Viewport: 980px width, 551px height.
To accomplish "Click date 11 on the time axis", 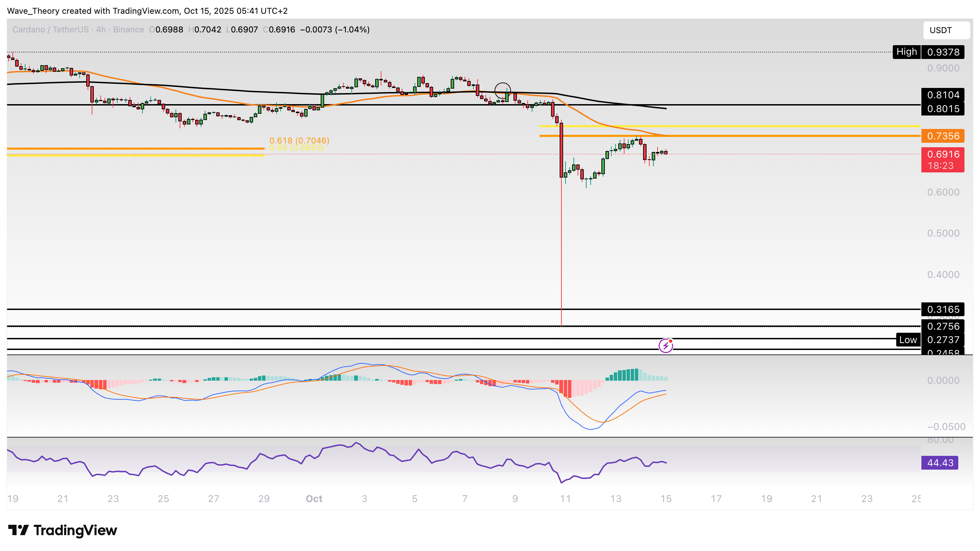I will click(565, 499).
